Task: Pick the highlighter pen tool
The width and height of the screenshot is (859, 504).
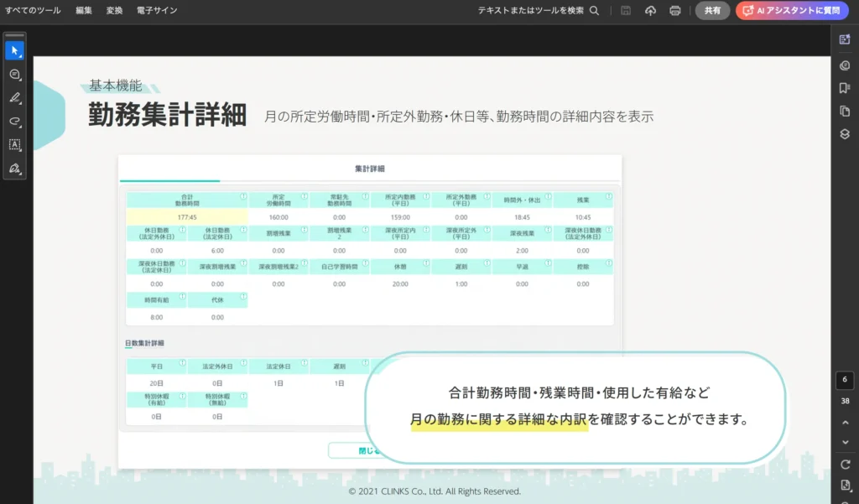Action: point(14,98)
